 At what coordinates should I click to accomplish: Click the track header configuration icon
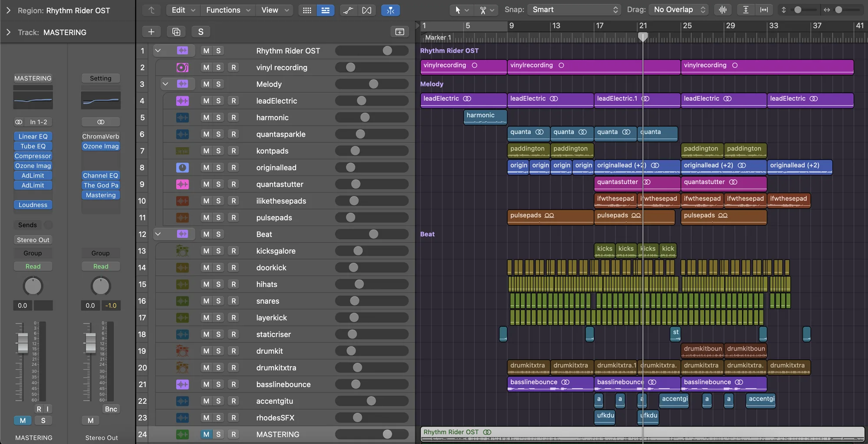pyautogui.click(x=399, y=32)
